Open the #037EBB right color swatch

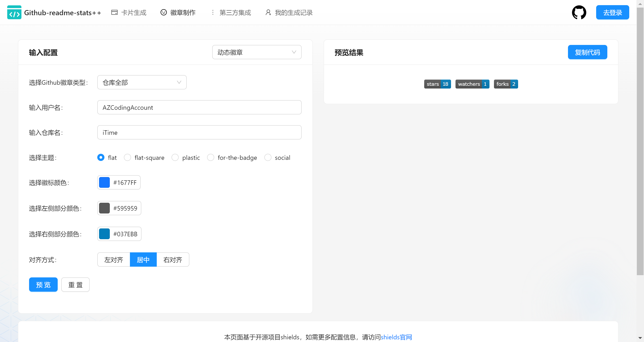pyautogui.click(x=104, y=234)
